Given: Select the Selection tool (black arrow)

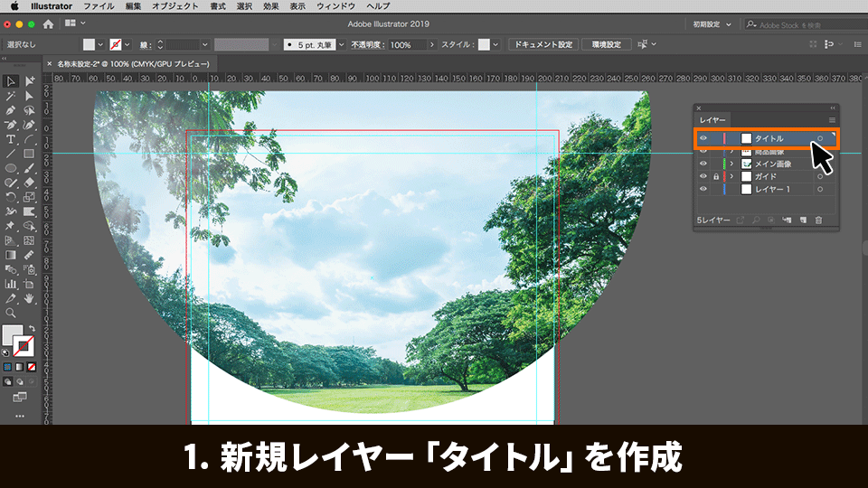Looking at the screenshot, I should (x=11, y=82).
